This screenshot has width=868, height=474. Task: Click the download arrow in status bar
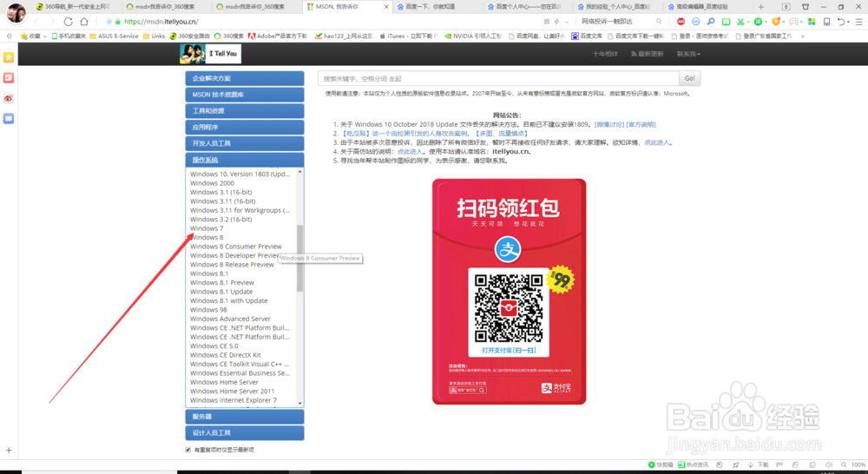(x=751, y=465)
